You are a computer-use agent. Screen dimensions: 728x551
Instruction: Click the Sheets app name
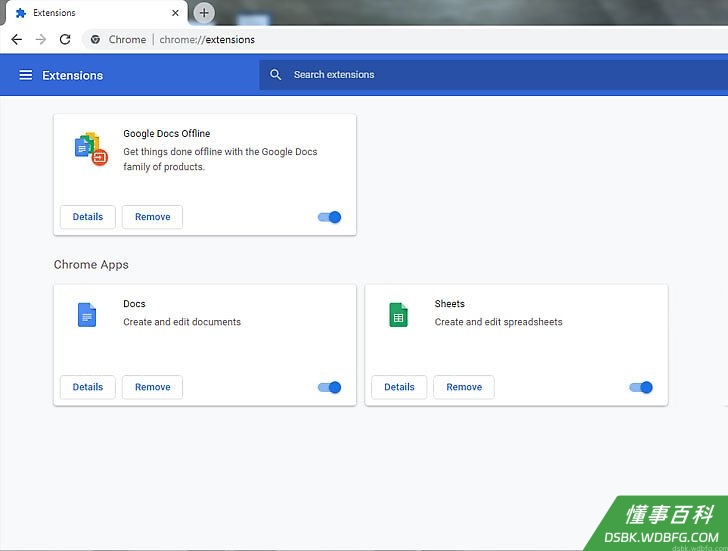tap(449, 304)
